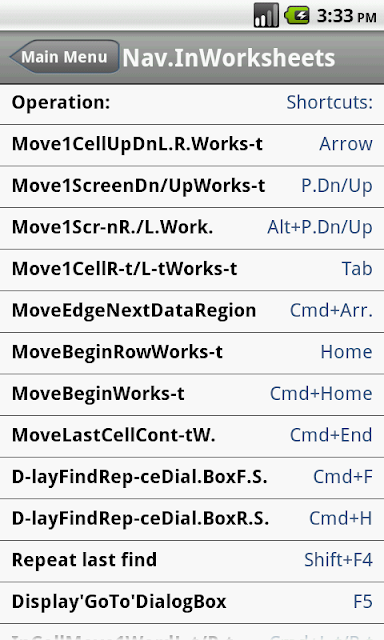Tap the Cmd+Home shortcut label
The width and height of the screenshot is (384, 640).
coord(321,394)
